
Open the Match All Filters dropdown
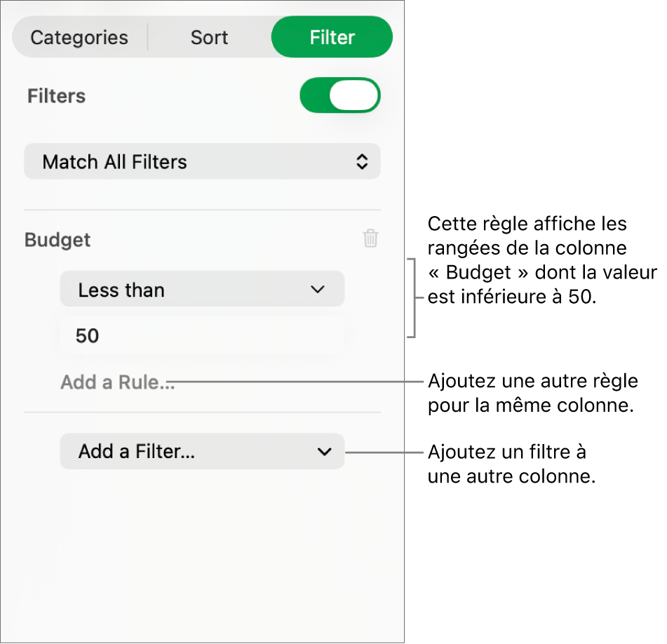(202, 161)
